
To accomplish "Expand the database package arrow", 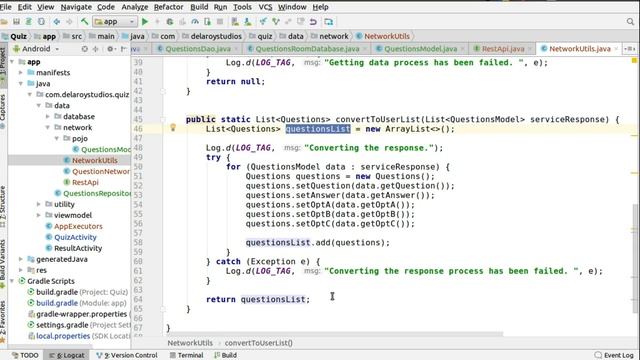I will (x=48, y=117).
